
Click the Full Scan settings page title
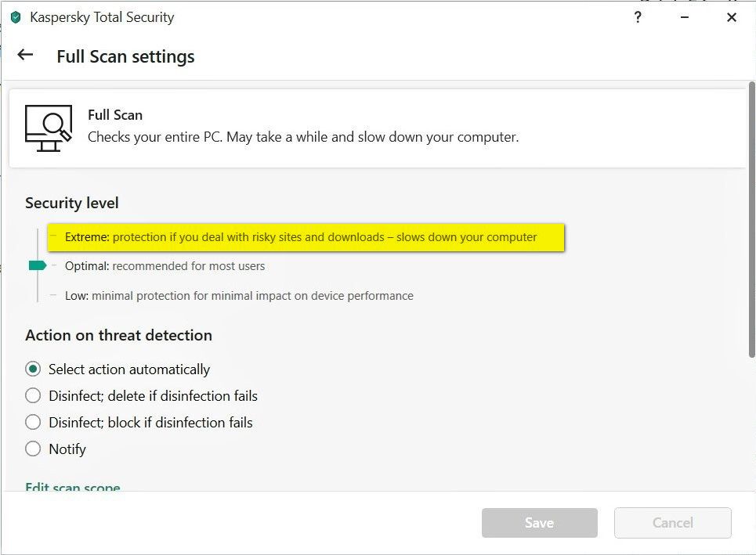tap(125, 56)
